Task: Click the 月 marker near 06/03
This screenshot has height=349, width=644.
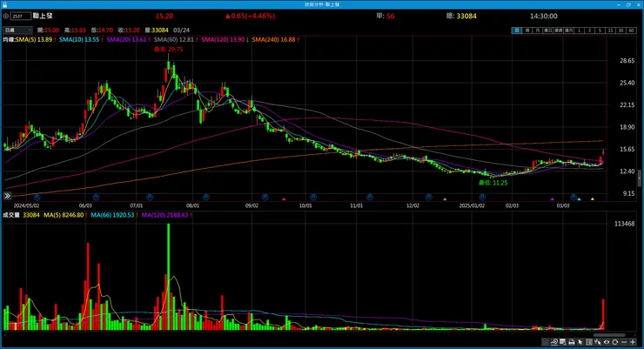Action: point(96,198)
